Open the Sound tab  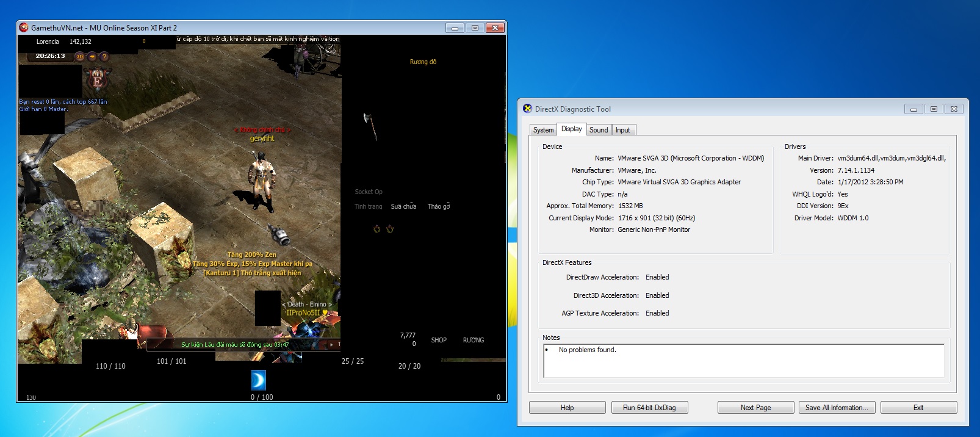pos(599,130)
